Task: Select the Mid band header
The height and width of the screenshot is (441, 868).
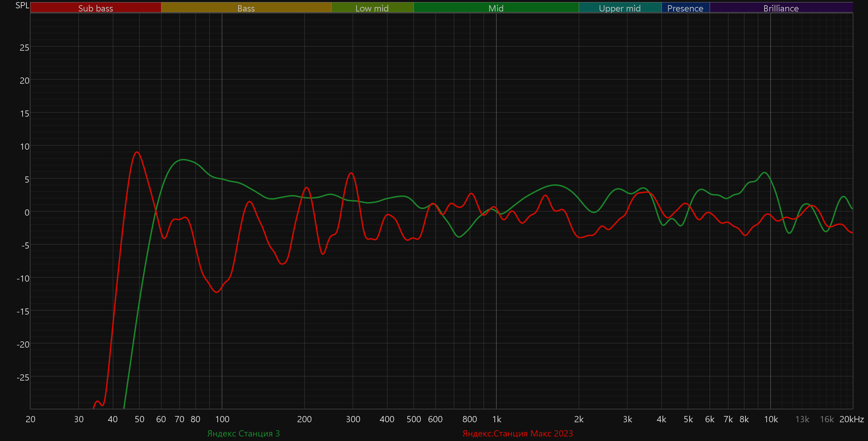Action: click(496, 8)
